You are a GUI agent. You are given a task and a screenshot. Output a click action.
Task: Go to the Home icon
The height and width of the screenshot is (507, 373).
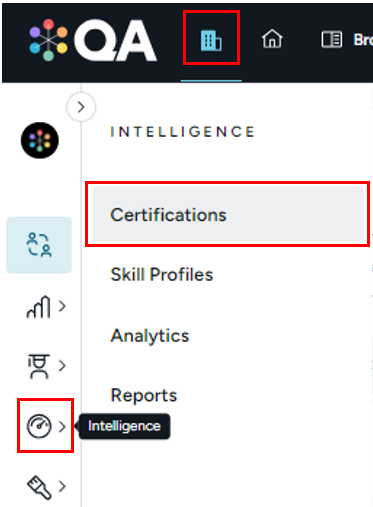(x=272, y=39)
